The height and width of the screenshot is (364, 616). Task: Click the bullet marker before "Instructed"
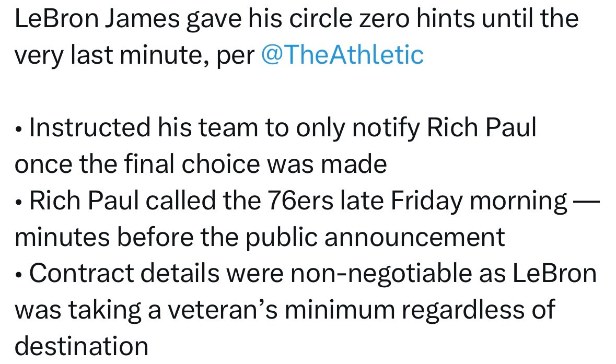coord(18,130)
